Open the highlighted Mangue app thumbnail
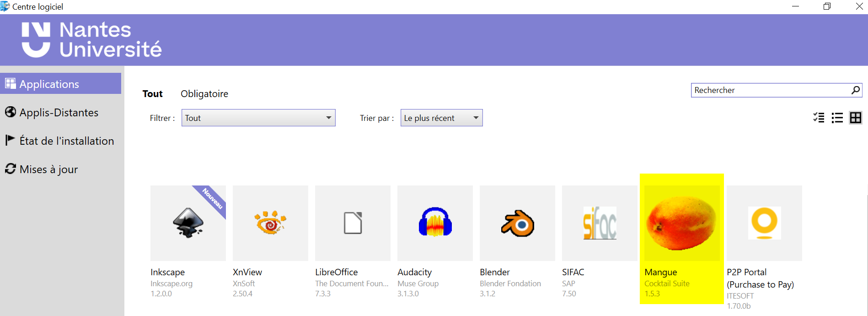The width and height of the screenshot is (868, 316). pos(681,223)
